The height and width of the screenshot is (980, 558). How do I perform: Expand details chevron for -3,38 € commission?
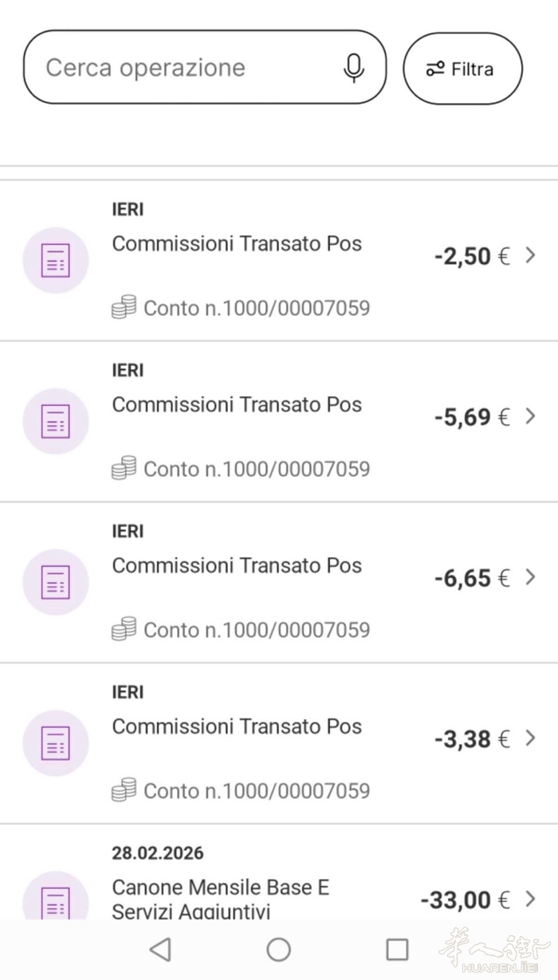[x=531, y=738]
